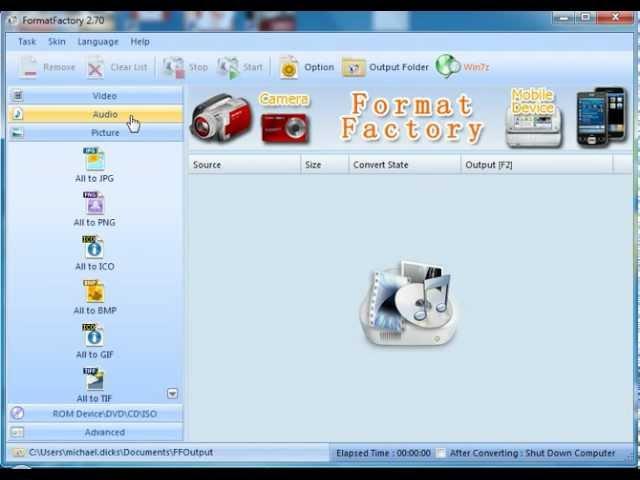640x480 pixels.
Task: Click the Camera banner label
Action: tap(284, 100)
